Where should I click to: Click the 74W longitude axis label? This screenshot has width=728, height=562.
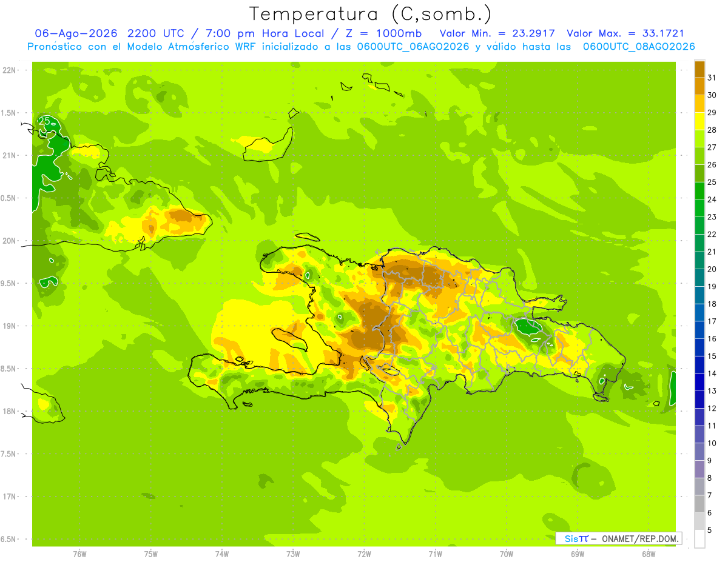tap(222, 554)
